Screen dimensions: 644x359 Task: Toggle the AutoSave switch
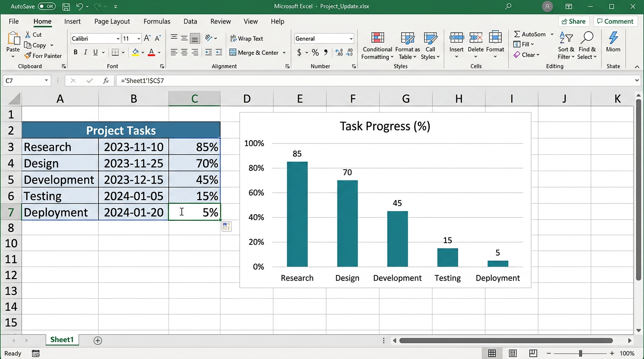(x=46, y=7)
